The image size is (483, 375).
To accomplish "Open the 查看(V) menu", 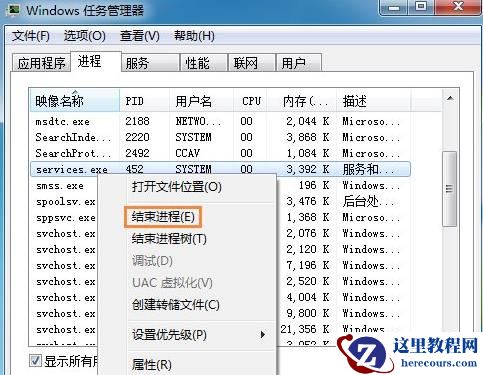I will (x=140, y=36).
